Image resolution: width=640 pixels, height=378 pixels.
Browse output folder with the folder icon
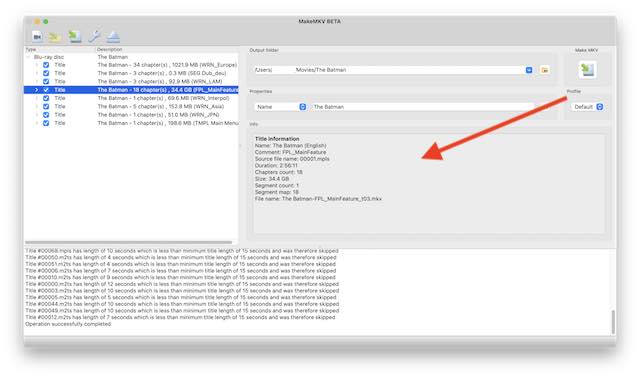(544, 70)
